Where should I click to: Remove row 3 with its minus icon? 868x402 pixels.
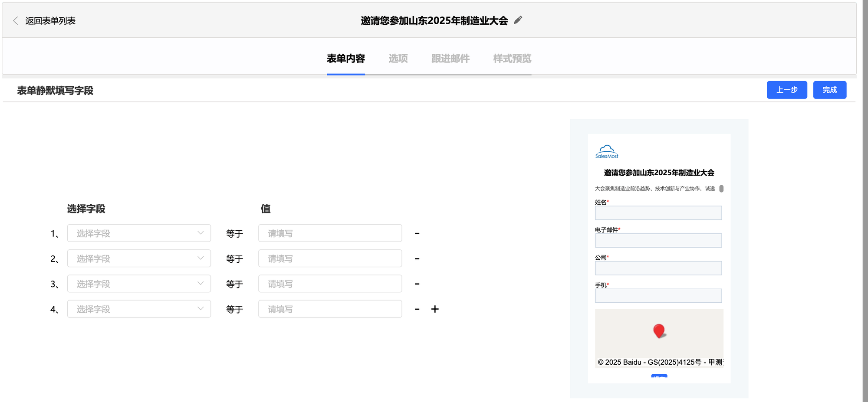click(x=417, y=284)
